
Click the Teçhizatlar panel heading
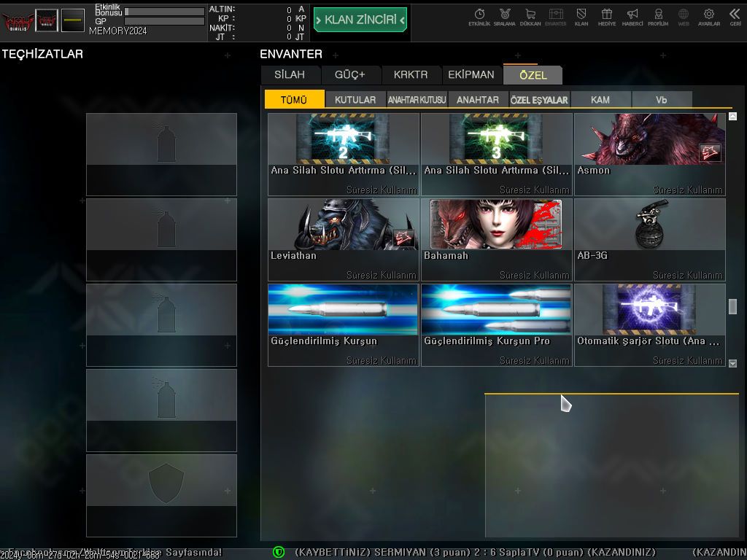pos(42,54)
